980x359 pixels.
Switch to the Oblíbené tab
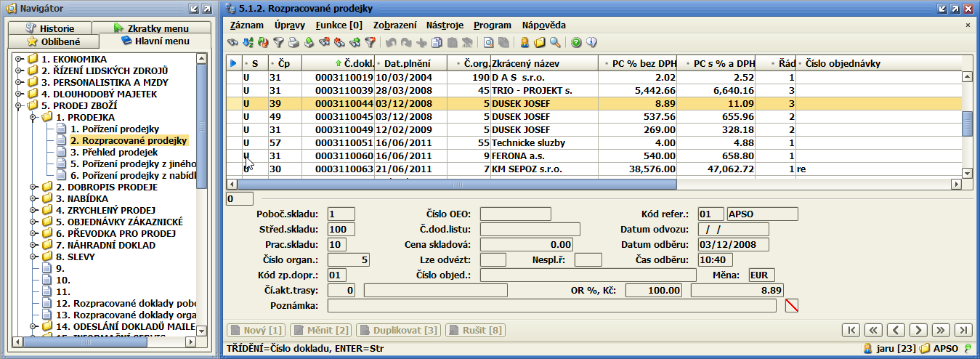53,41
